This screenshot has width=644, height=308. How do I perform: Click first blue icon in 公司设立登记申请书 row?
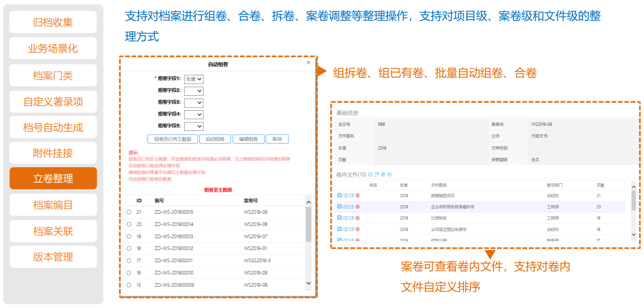[x=340, y=229]
